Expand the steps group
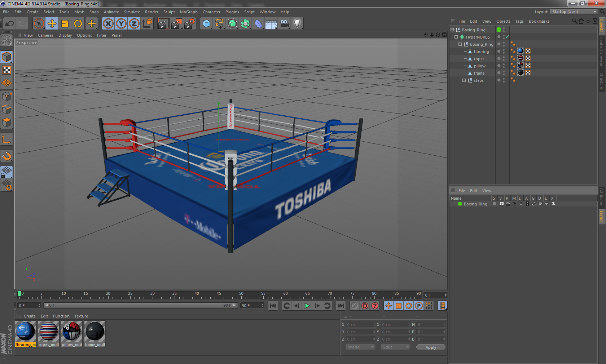Screen dimensions: 606x364 (x=464, y=80)
